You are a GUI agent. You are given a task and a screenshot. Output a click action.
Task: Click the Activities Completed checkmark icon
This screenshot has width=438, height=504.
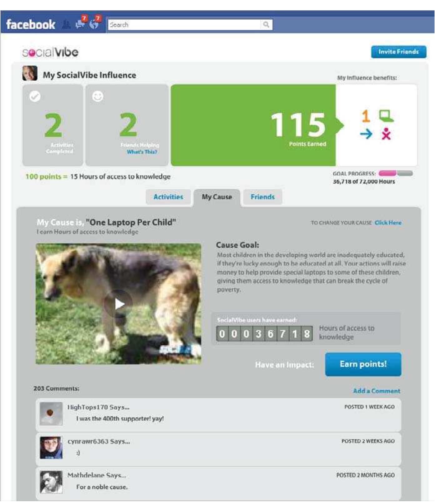[35, 96]
